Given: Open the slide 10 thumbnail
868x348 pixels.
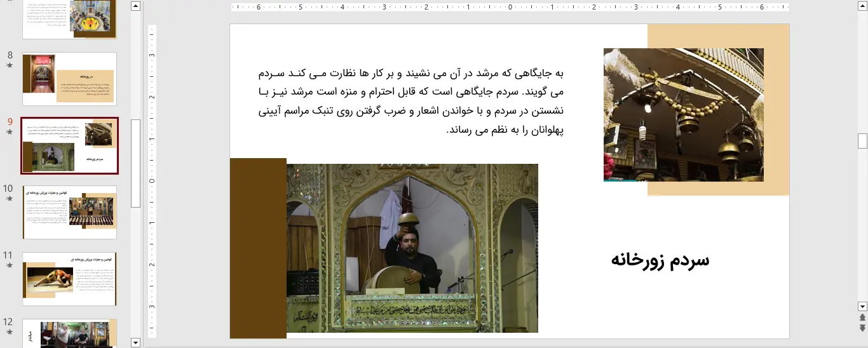Looking at the screenshot, I should point(70,212).
